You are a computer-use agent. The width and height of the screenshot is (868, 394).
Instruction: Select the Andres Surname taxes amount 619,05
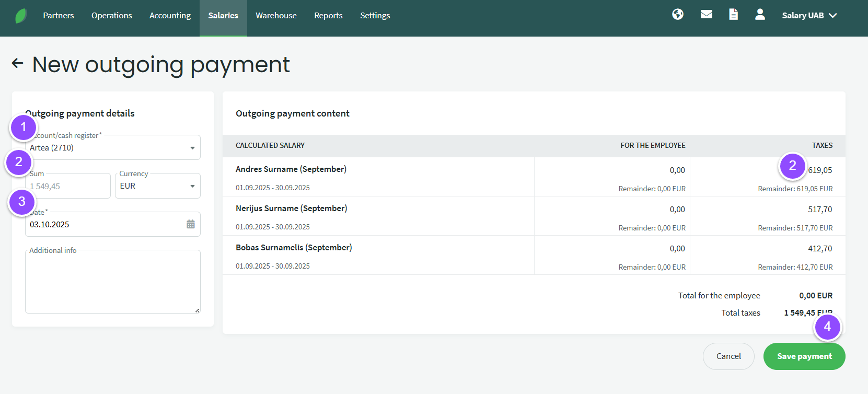[820, 170]
